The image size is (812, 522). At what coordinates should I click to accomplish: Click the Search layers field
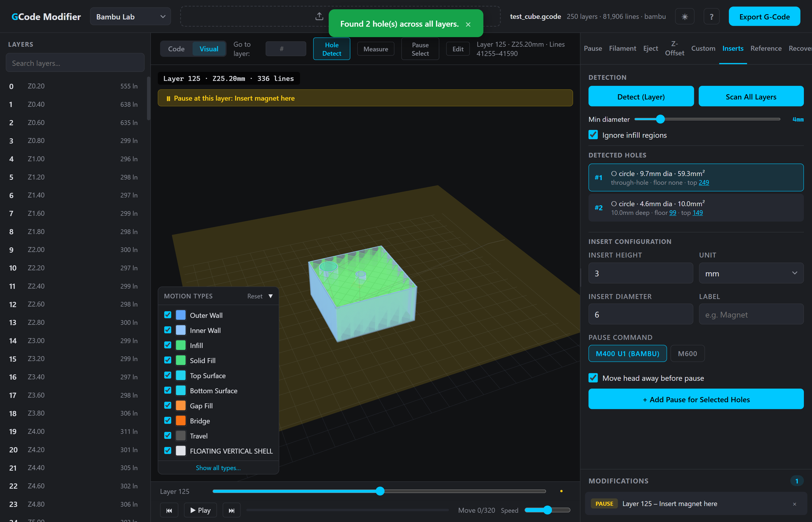tap(75, 63)
